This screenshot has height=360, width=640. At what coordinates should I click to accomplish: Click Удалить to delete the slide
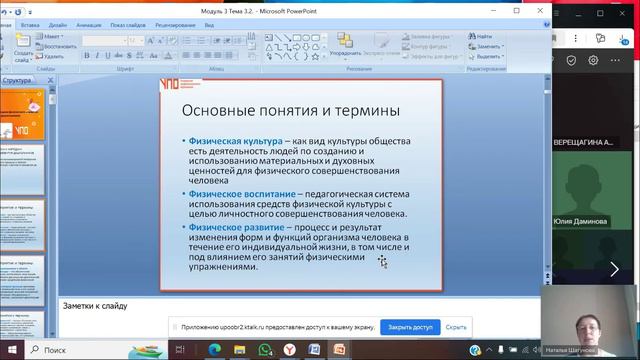point(50,56)
